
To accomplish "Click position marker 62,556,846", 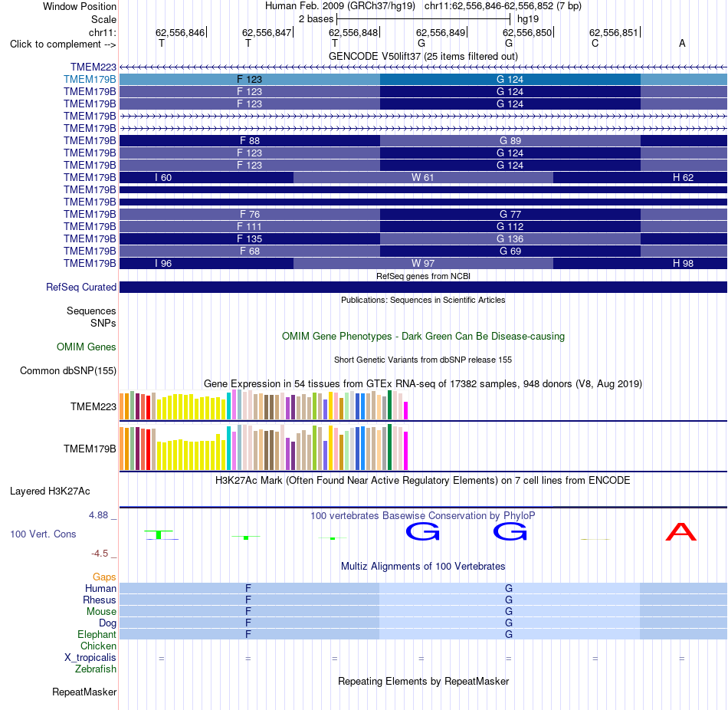I will coord(181,32).
